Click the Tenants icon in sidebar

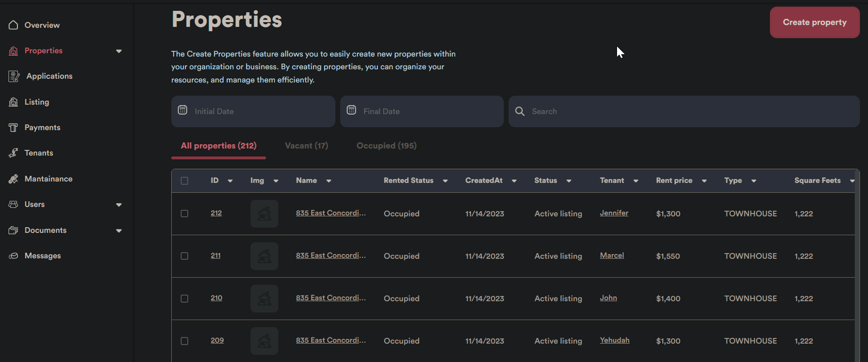coord(13,153)
